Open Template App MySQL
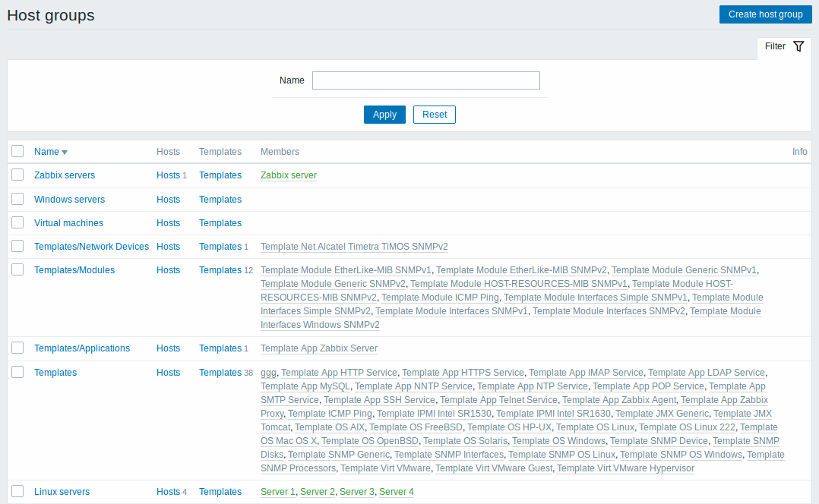The height and width of the screenshot is (504, 819). click(x=305, y=386)
